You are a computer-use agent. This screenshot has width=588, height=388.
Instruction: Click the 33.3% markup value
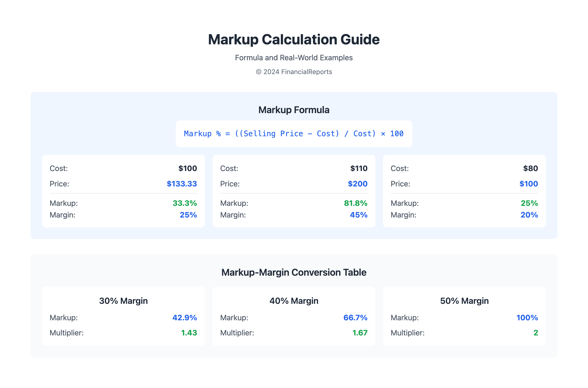pyautogui.click(x=184, y=203)
